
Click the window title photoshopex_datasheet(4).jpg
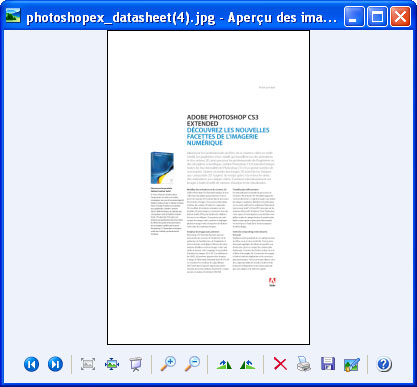click(x=121, y=17)
